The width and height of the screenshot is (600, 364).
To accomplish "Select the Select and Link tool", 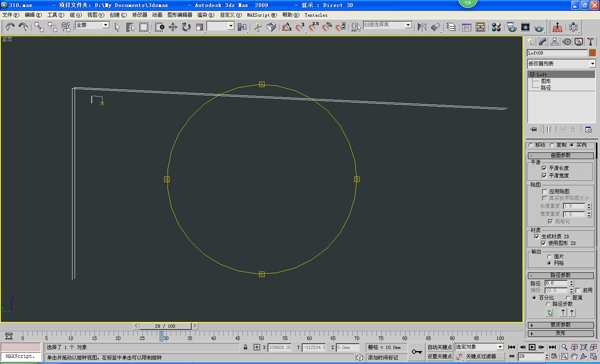I will (39, 27).
